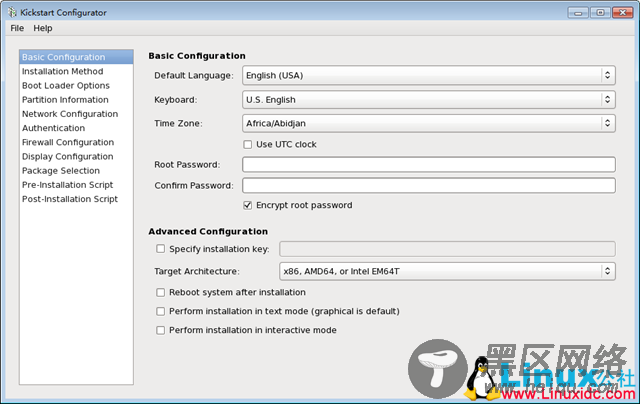Image resolution: width=640 pixels, height=404 pixels.
Task: Maximize the Kickstart Configurator window
Action: pyautogui.click(x=600, y=13)
